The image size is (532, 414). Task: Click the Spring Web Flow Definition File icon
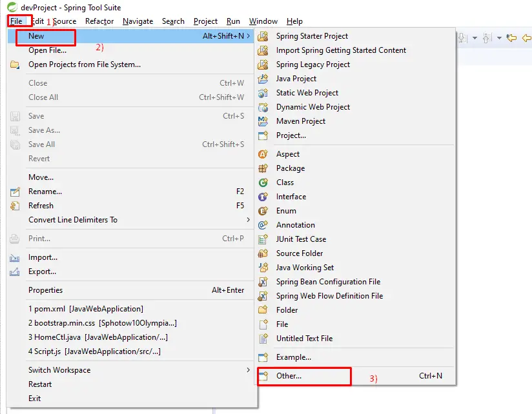tap(263, 296)
